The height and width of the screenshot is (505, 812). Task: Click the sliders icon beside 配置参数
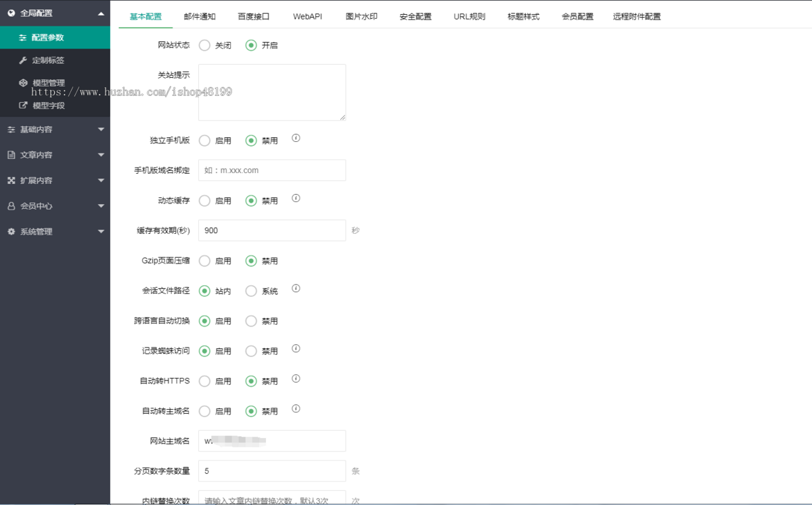(x=23, y=38)
